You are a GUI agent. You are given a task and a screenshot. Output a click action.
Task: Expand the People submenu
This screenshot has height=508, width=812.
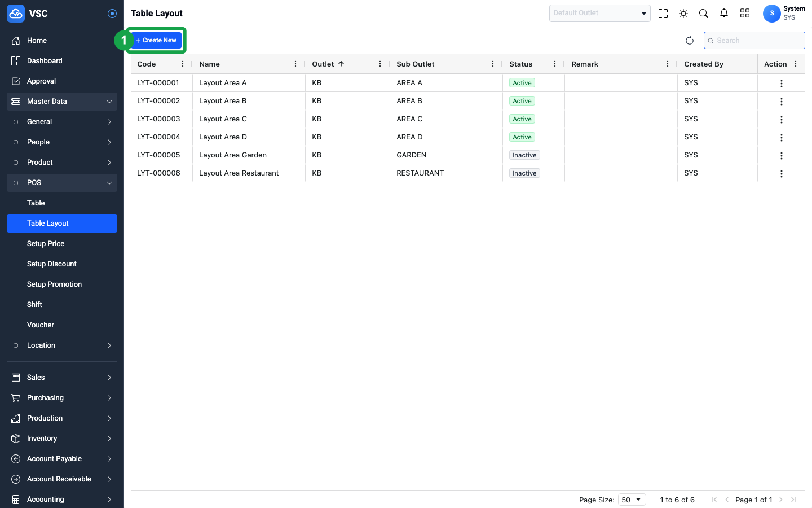[x=62, y=142]
